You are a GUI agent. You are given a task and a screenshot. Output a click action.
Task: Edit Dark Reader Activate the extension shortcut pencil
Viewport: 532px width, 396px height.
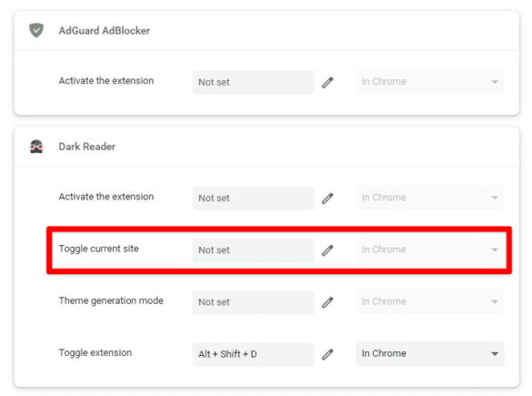(x=327, y=198)
